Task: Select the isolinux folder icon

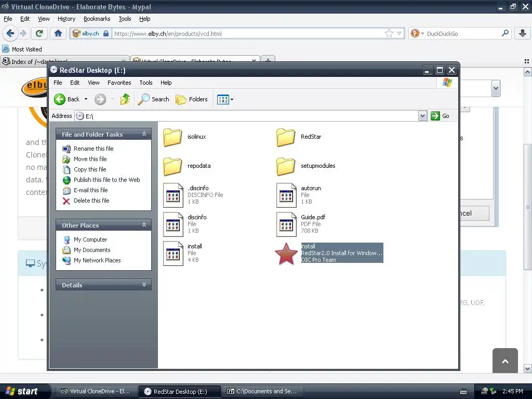Action: [x=172, y=137]
